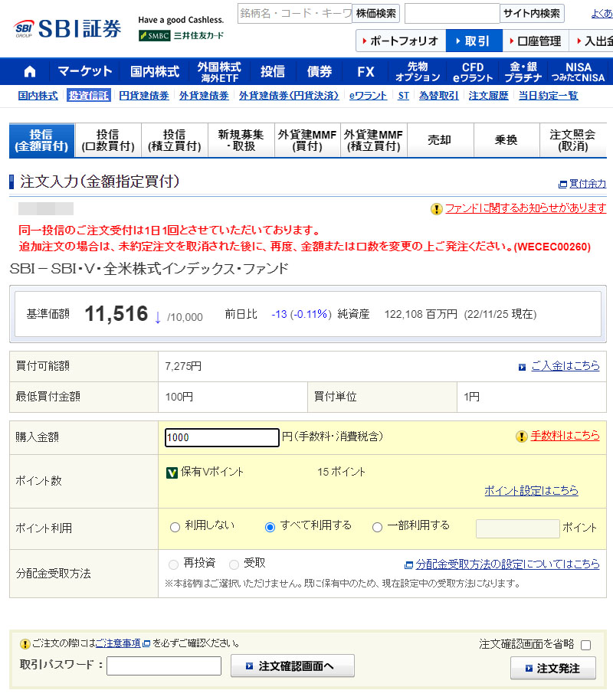Click the 購入金額 amount field
Image resolution: width=613 pixels, height=700 pixels.
click(x=222, y=437)
